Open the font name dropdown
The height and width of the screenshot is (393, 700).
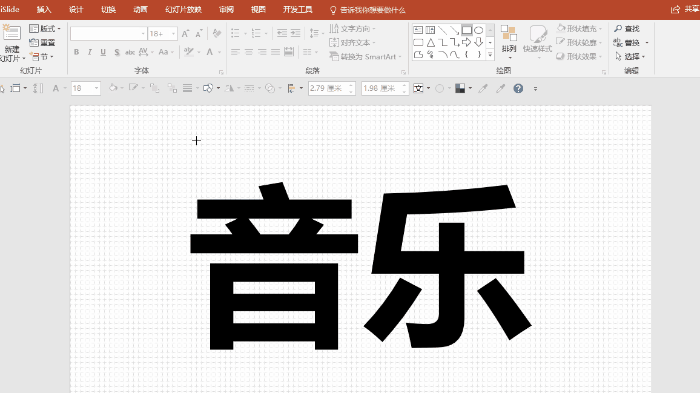[x=143, y=33]
